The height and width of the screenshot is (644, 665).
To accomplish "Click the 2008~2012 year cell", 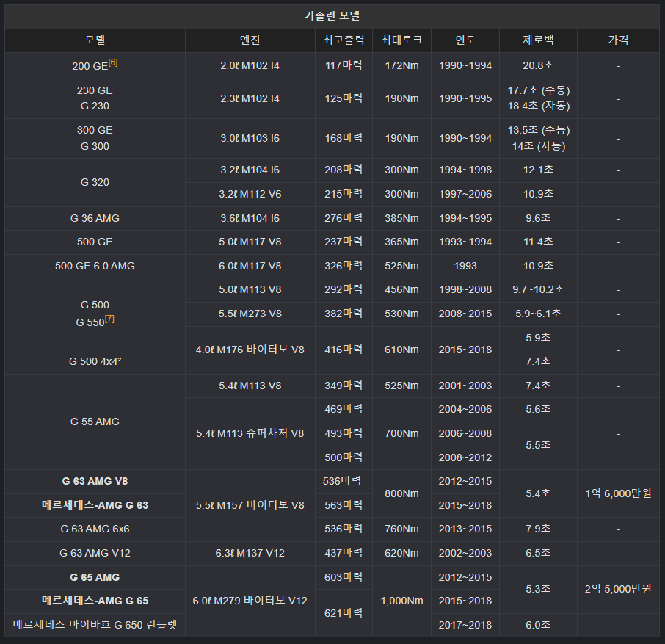I will tap(465, 457).
